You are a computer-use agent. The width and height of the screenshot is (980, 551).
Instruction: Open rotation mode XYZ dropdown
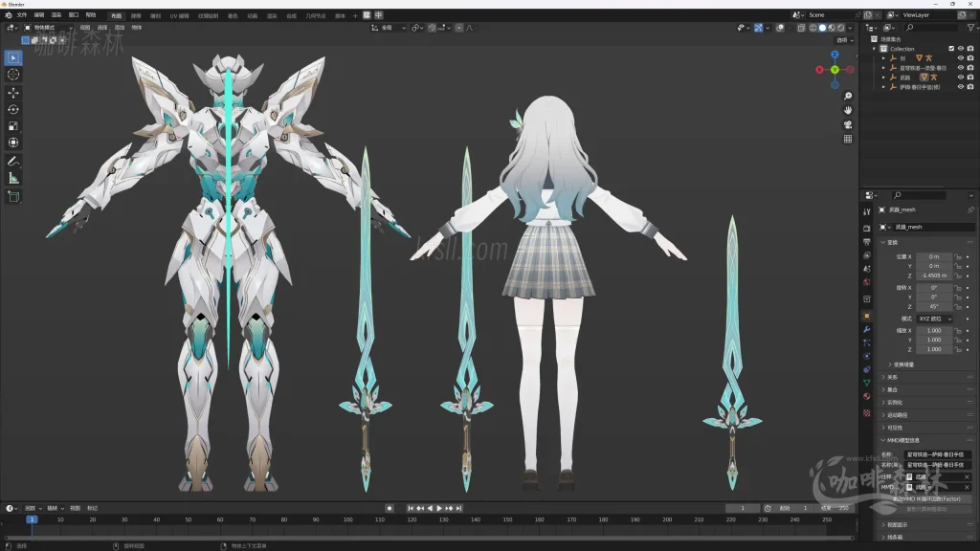click(934, 319)
